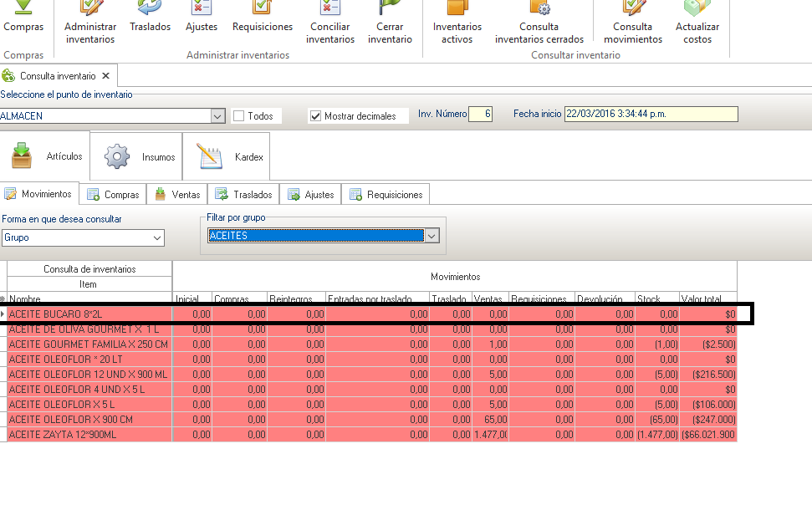The width and height of the screenshot is (812, 505).
Task: Open the Filtrar por grupo dropdown
Action: click(x=432, y=236)
